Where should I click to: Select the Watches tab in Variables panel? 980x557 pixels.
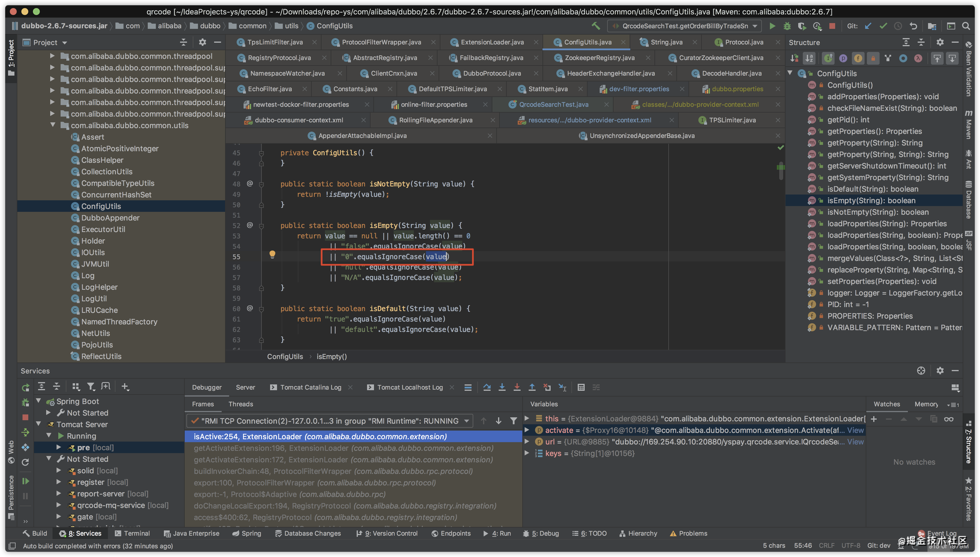tap(887, 403)
